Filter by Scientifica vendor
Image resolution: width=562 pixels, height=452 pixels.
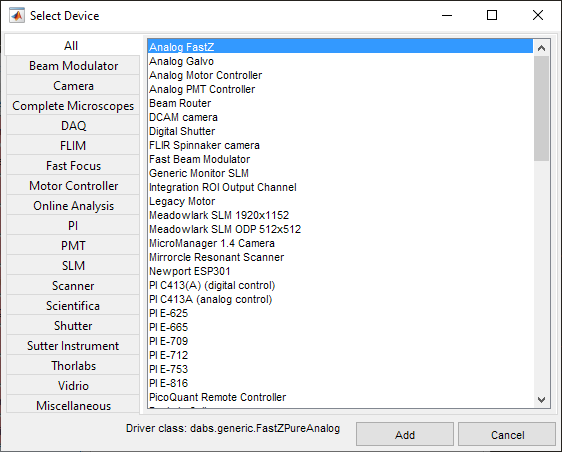coord(73,306)
